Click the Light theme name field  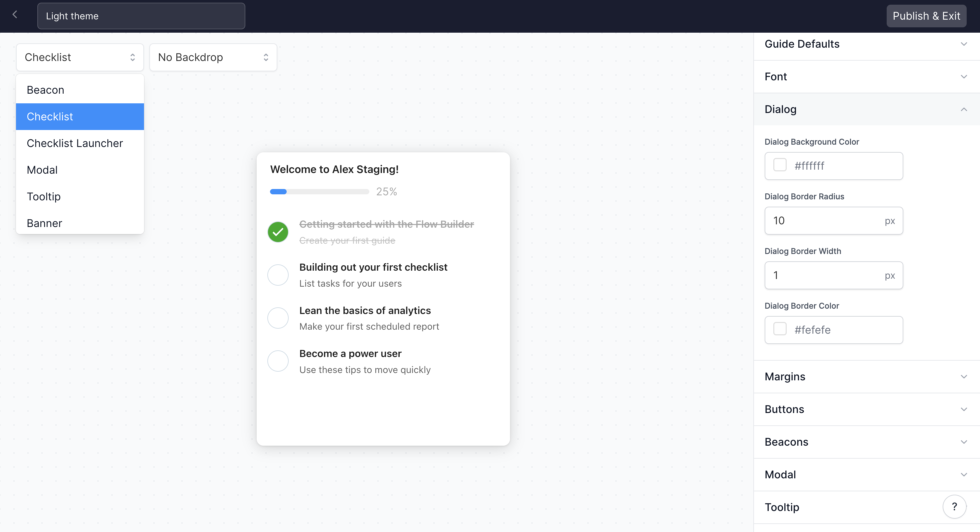point(141,16)
